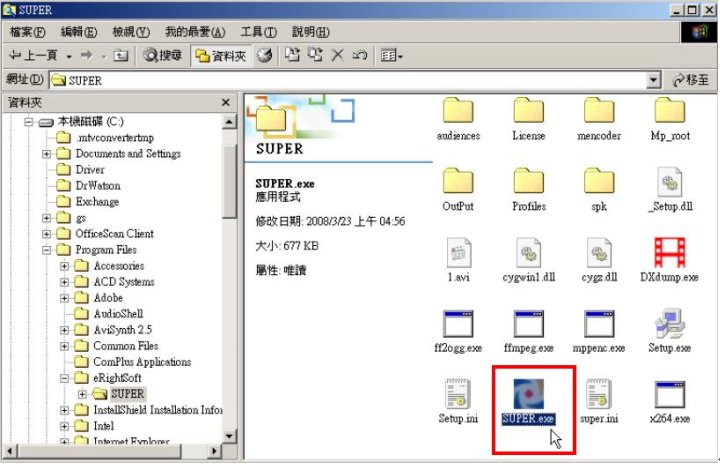Screen dimensions: 720x464
Task: Select the Setup.exe installer icon
Action: coord(669,323)
